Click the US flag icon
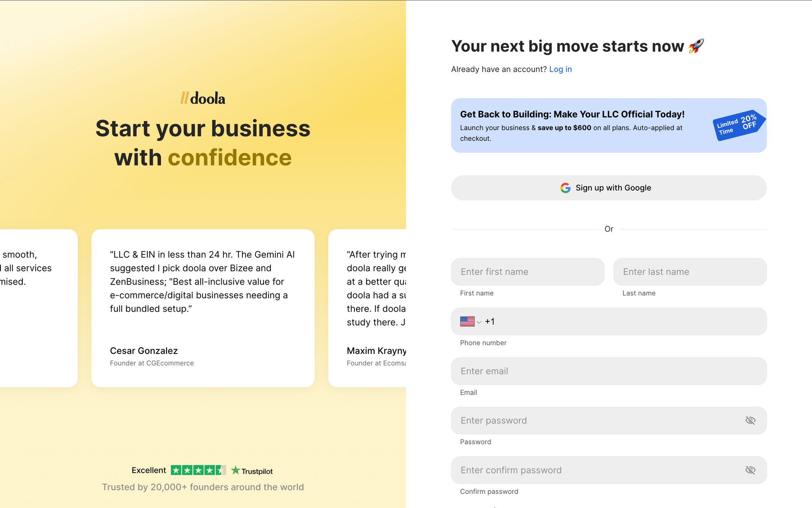Image resolution: width=812 pixels, height=508 pixels. (x=467, y=321)
